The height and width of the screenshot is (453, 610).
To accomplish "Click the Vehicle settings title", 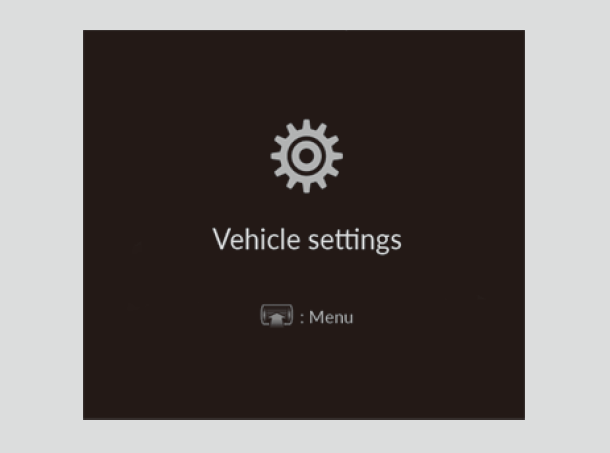I will tap(307, 240).
